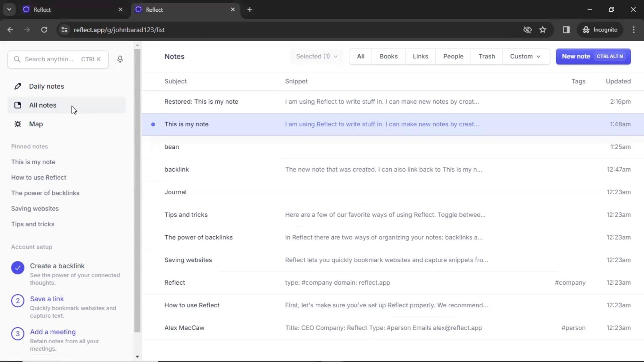Expand the Custom filter dropdown
Image resolution: width=644 pixels, height=362 pixels.
click(x=526, y=57)
